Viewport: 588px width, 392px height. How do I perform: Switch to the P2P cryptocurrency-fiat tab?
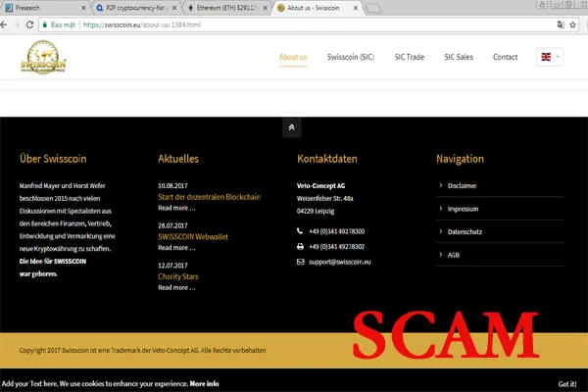click(135, 8)
